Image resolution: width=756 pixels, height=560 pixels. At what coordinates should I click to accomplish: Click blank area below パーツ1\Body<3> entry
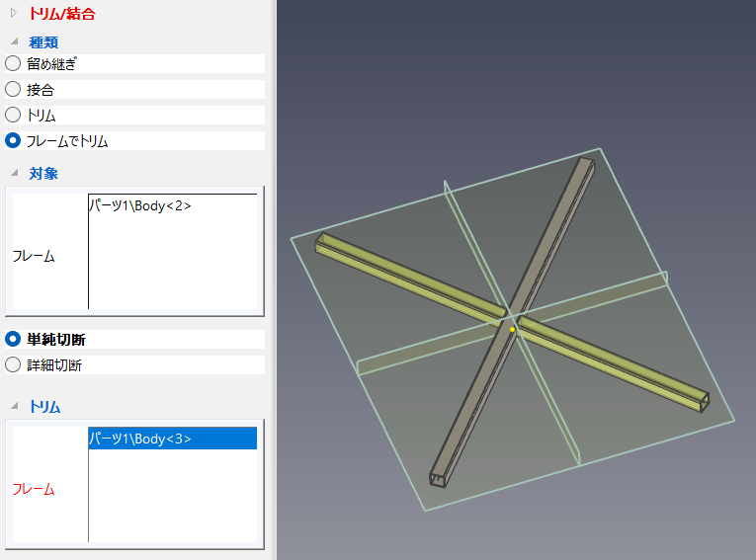[x=172, y=496]
